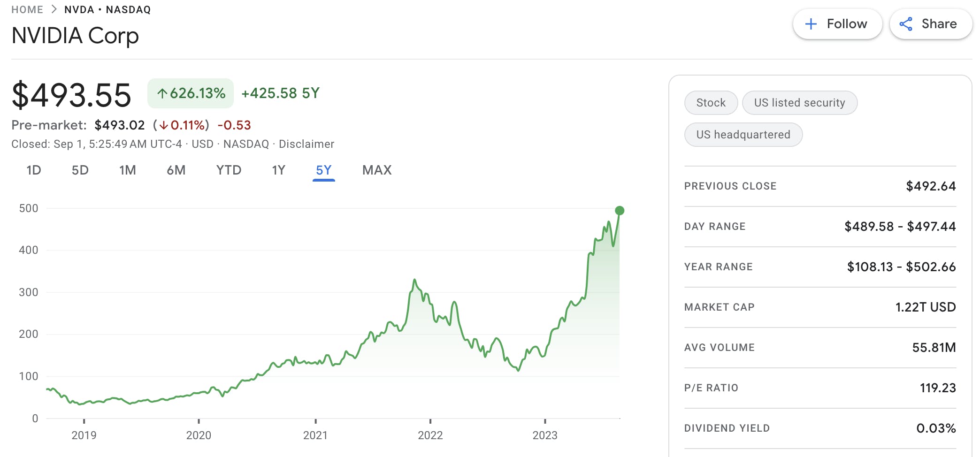980x457 pixels.
Task: Click the late-2021 peak on chart line
Action: tap(414, 280)
